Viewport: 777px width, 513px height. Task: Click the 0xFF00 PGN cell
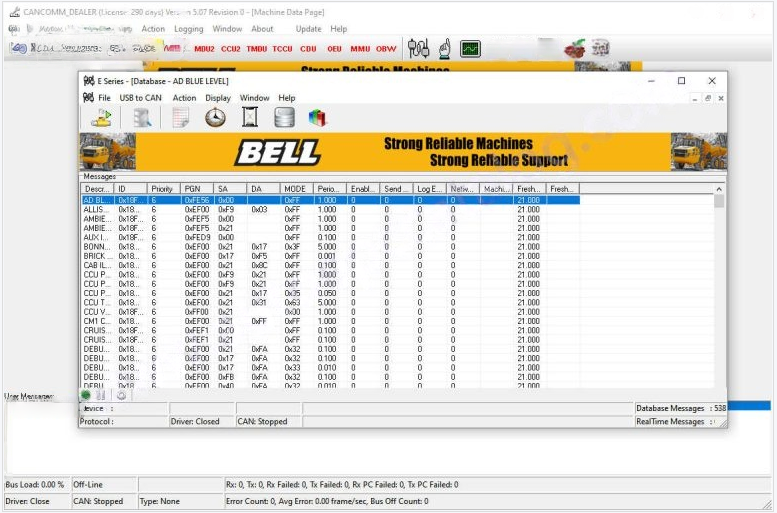[197, 312]
